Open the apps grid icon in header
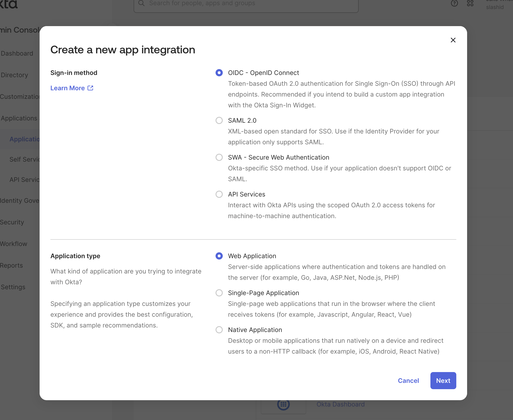The image size is (513, 420). click(470, 3)
